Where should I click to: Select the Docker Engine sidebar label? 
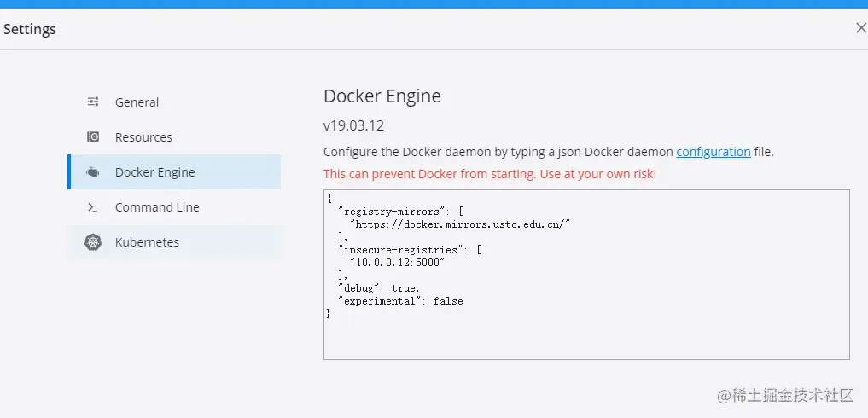[154, 172]
